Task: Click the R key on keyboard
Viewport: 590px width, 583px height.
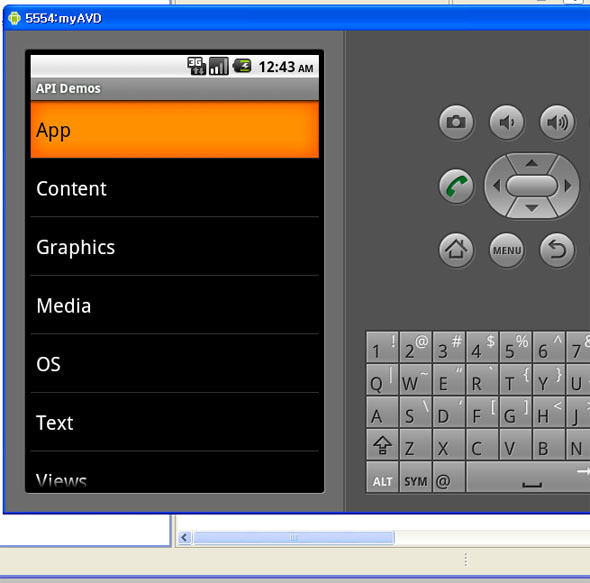Action: [482, 379]
